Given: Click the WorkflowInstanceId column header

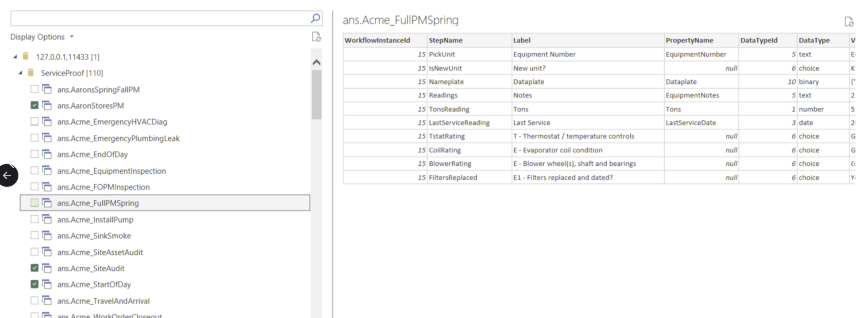Looking at the screenshot, I should click(x=385, y=40).
